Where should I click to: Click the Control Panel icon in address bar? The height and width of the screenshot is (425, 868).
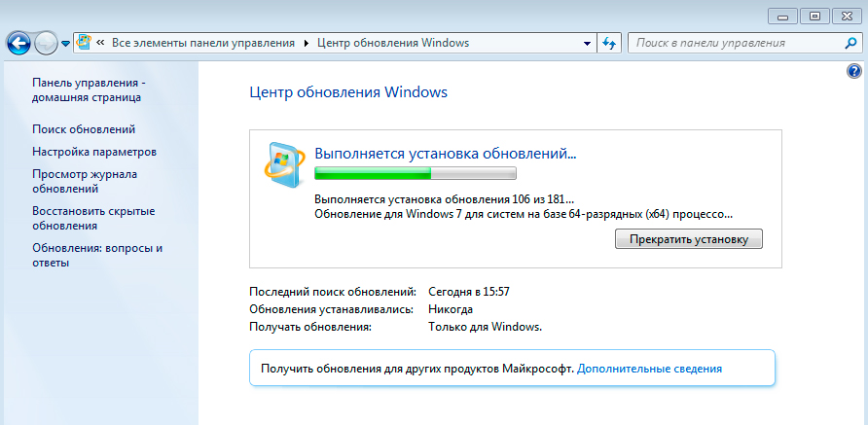point(84,43)
